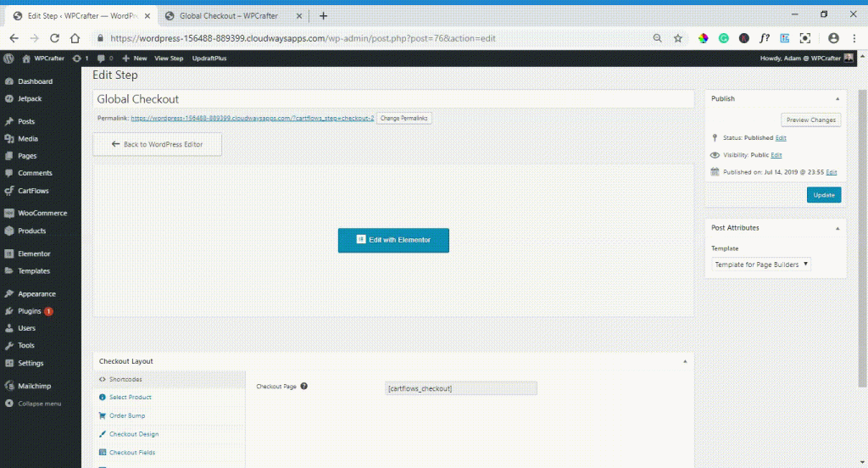Open comments bubble in admin bar
The height and width of the screenshot is (468, 868).
[105, 58]
